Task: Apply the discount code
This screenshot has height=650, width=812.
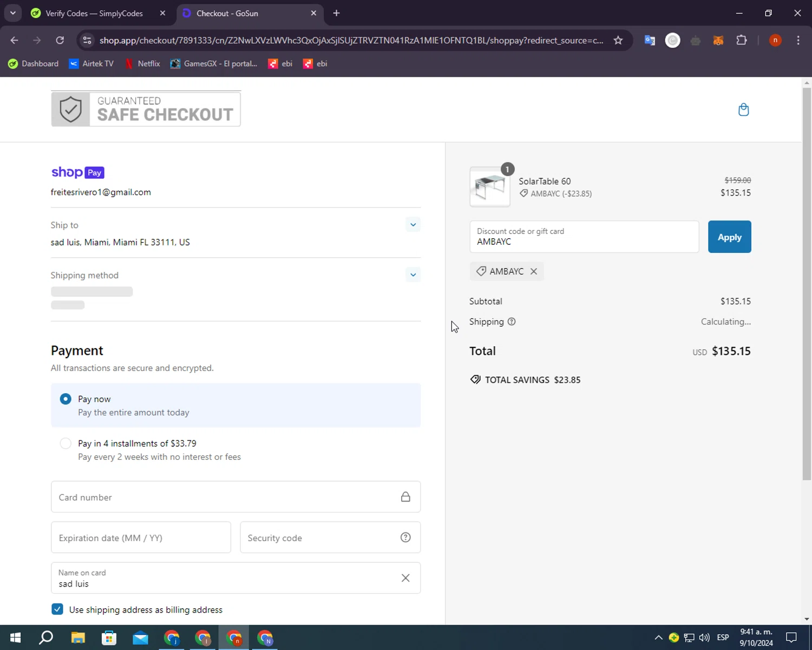Action: [729, 237]
